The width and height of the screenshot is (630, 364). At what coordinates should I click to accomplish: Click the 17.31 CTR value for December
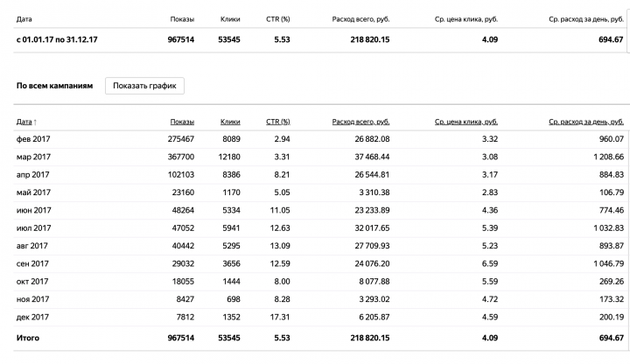[280, 317]
